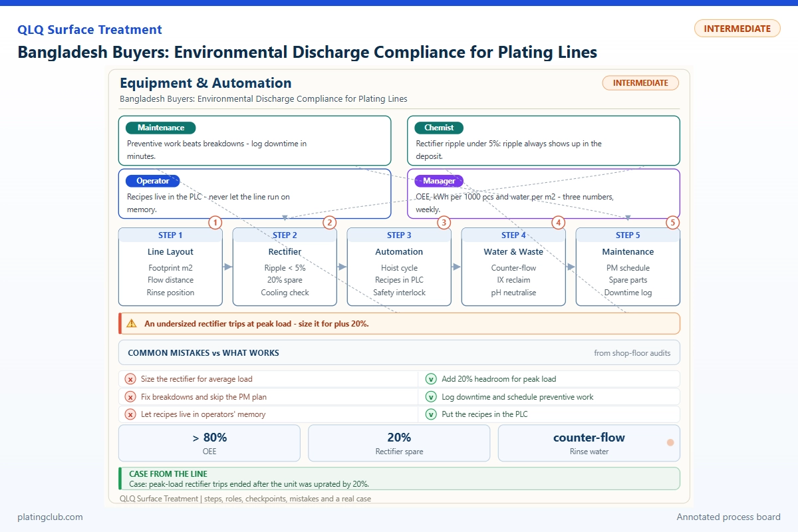Image resolution: width=798 pixels, height=532 pixels.
Task: Click the 'Rectifier' title under STEP 2
Action: (285, 252)
